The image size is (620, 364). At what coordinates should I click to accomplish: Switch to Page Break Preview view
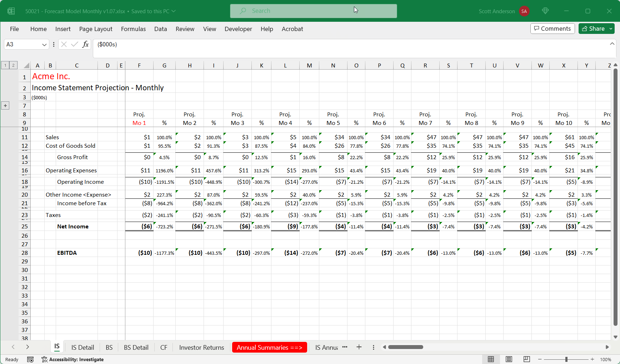pyautogui.click(x=526, y=359)
